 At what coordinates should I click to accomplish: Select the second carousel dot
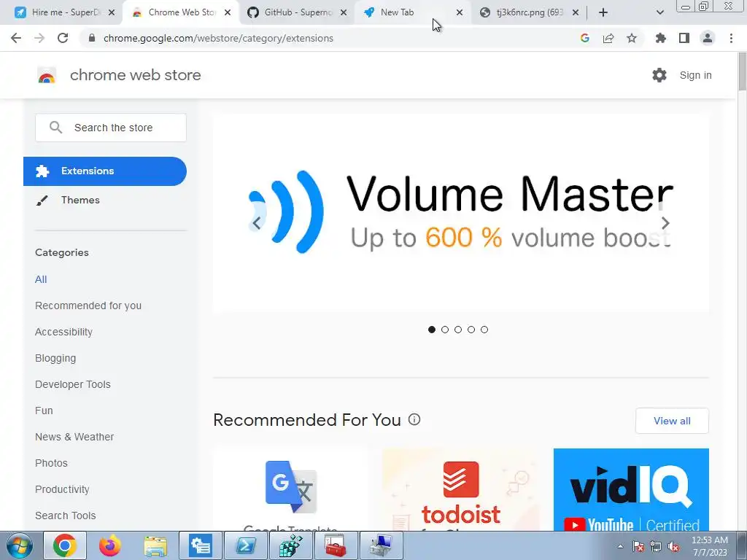coord(445,330)
